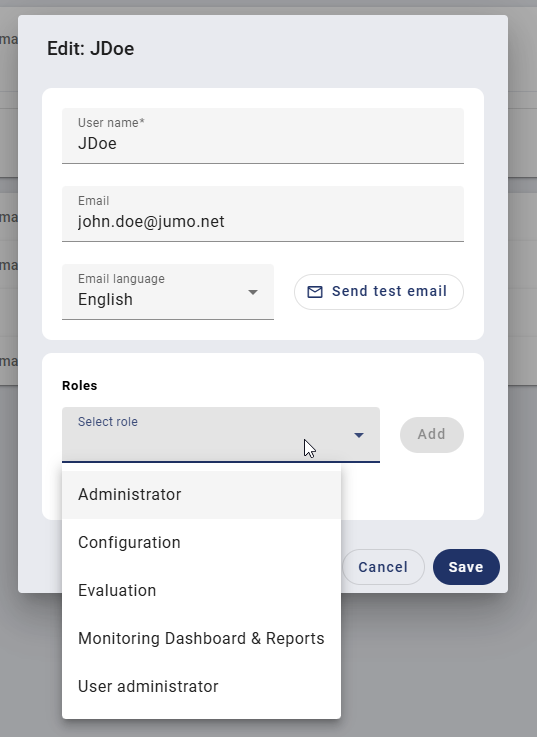537x737 pixels.
Task: Click the Select role dropdown arrow
Action: tap(359, 435)
